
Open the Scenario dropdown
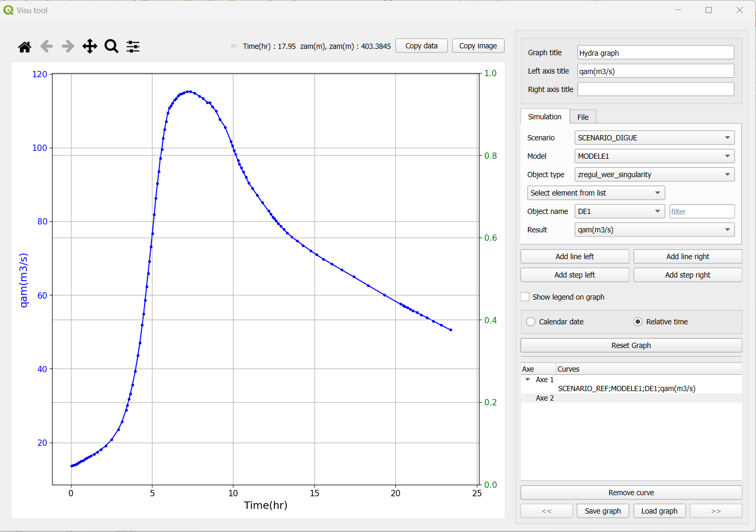pyautogui.click(x=655, y=138)
